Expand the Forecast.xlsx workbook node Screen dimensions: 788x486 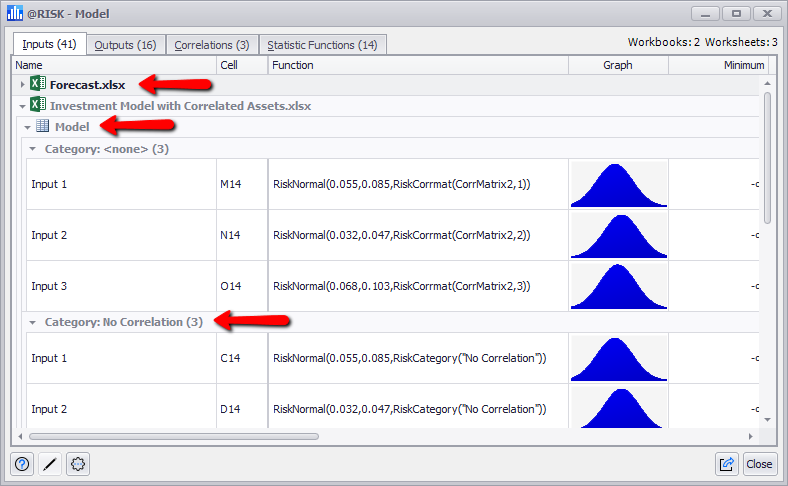pyautogui.click(x=23, y=85)
